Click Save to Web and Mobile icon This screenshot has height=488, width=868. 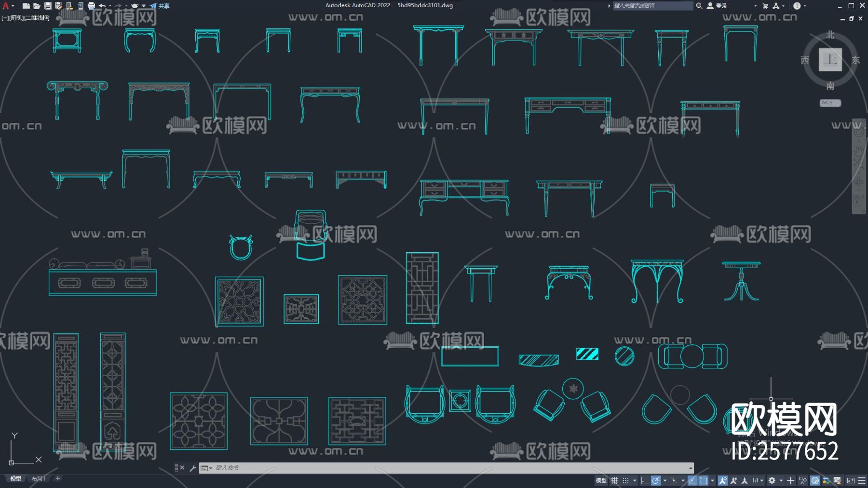coord(80,6)
